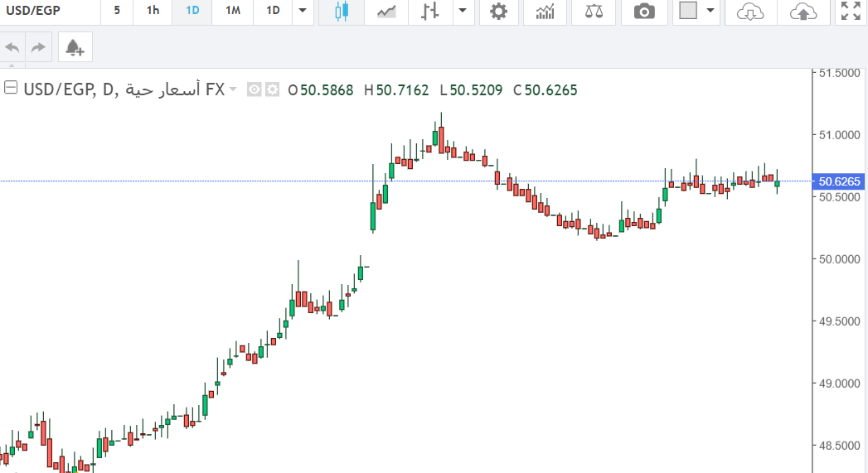The height and width of the screenshot is (473, 868).
Task: Click the compare symbols scales icon
Action: (x=594, y=12)
